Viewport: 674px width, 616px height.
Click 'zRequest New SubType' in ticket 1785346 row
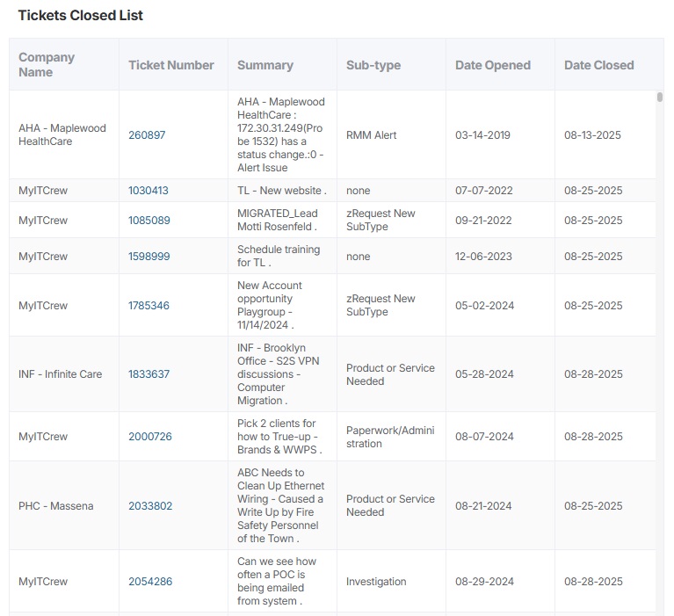[380, 305]
